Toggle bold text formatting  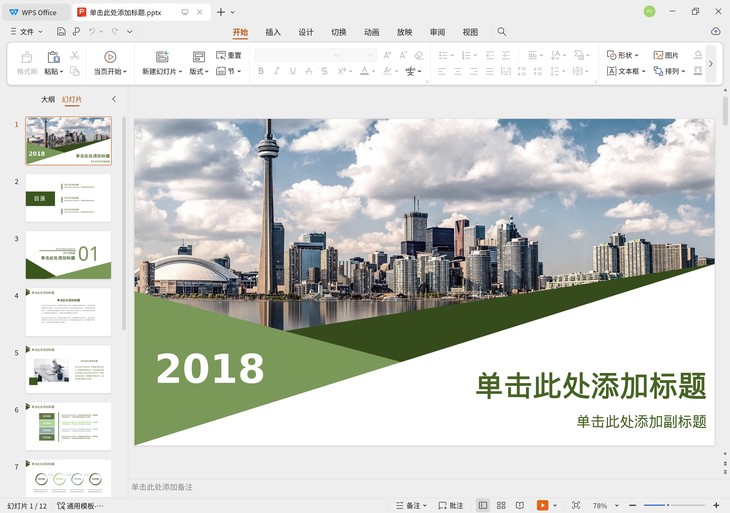click(x=261, y=72)
